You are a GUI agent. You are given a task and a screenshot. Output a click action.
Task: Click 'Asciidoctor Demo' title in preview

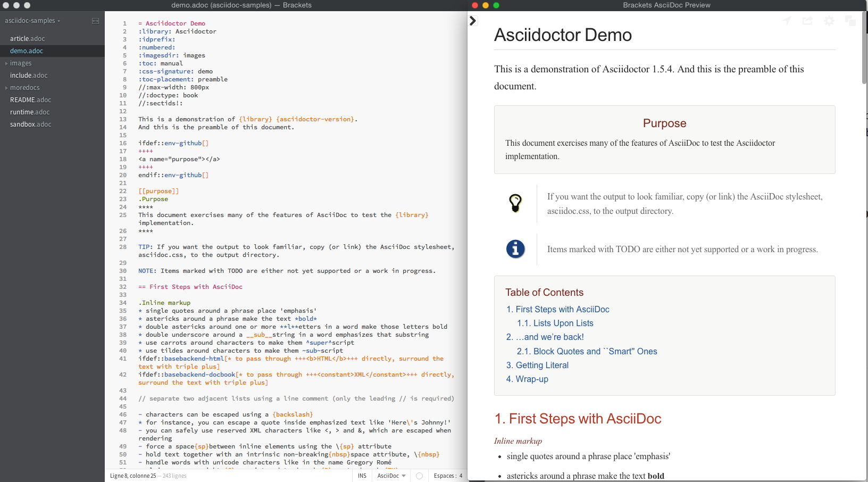click(x=563, y=35)
